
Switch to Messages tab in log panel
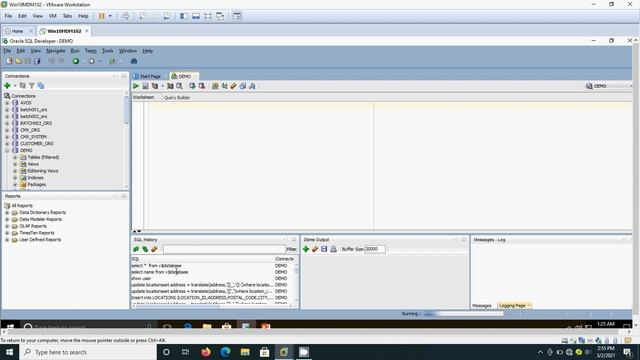pyautogui.click(x=482, y=306)
